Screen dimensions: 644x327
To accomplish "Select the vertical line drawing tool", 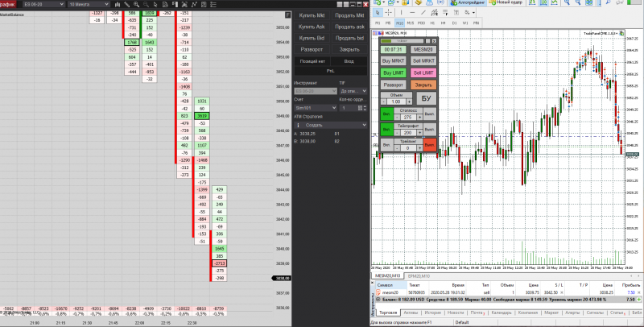I will click(401, 13).
